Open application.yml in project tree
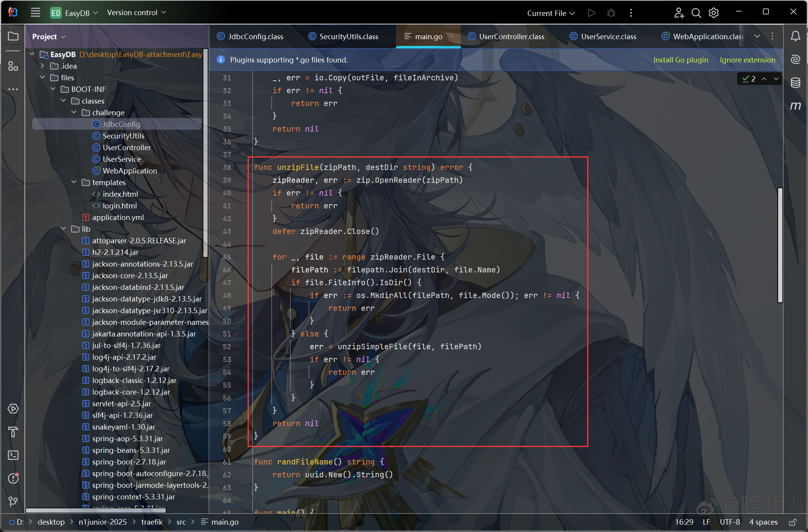The image size is (808, 532). click(x=118, y=217)
